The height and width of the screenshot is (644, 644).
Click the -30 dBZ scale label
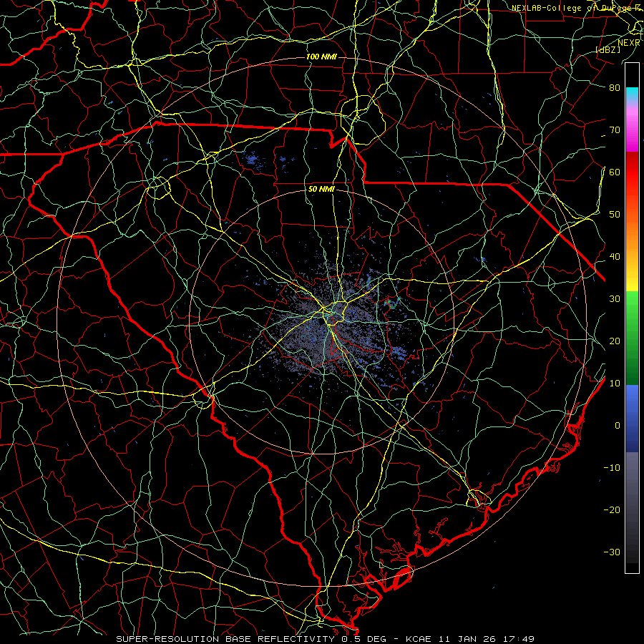pos(612,552)
